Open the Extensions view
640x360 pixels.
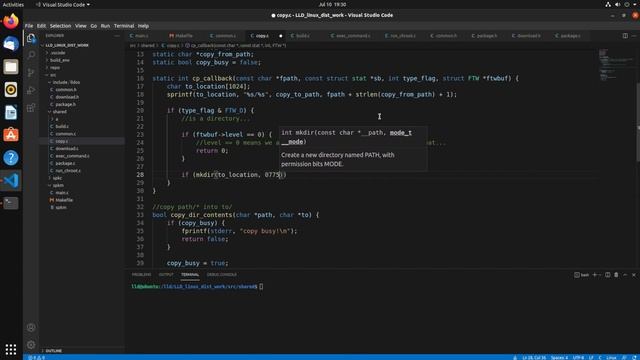pyautogui.click(x=31, y=108)
